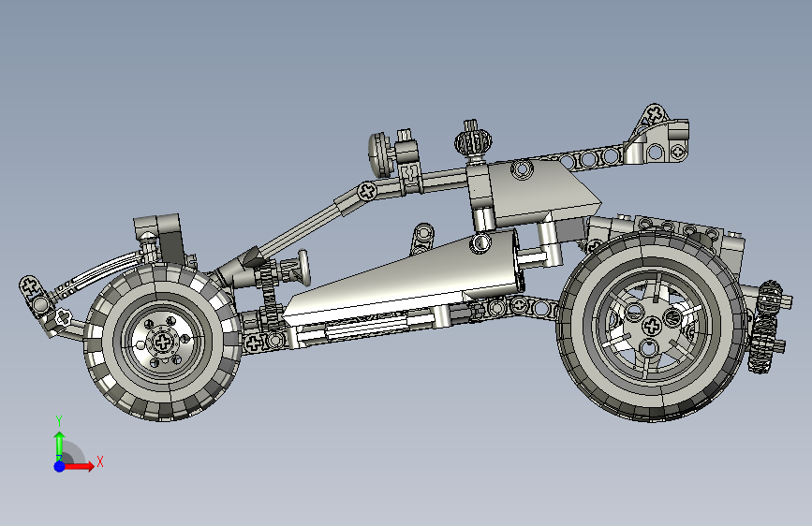The image size is (812, 526).
Task: Select the steering wheel behind the front axle
Action: tap(303, 269)
